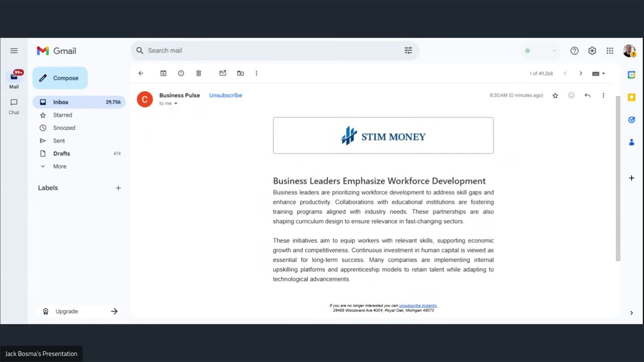Open the Google apps grid

(610, 51)
